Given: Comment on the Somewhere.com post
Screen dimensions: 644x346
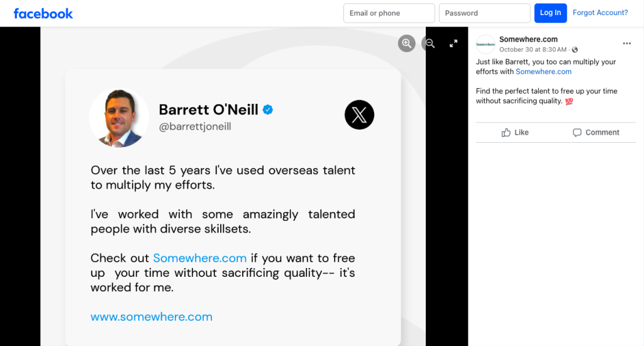Looking at the screenshot, I should pos(596,132).
